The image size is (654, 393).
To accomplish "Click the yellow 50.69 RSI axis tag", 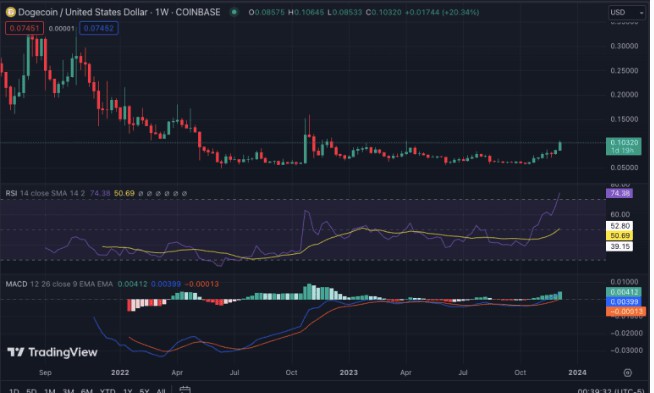I will [x=619, y=236].
